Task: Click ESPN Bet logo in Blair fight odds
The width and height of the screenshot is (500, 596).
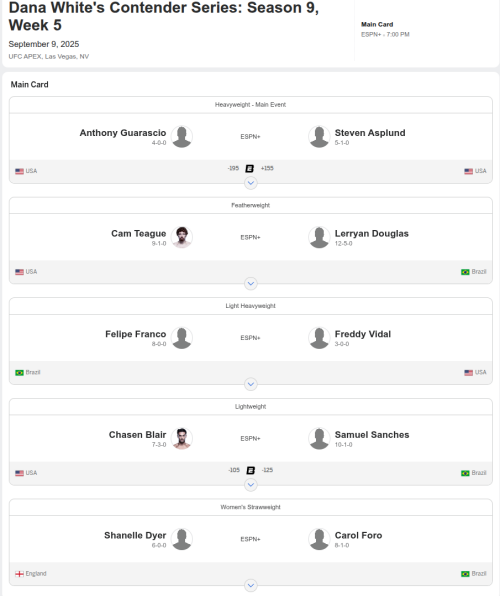Action: pos(250,470)
